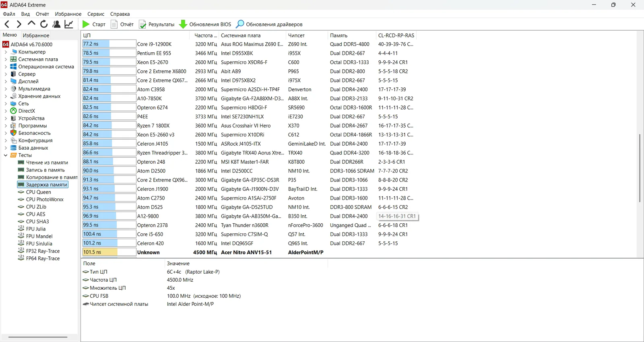
Task: Expand the Сеть tree node
Action: click(6, 103)
